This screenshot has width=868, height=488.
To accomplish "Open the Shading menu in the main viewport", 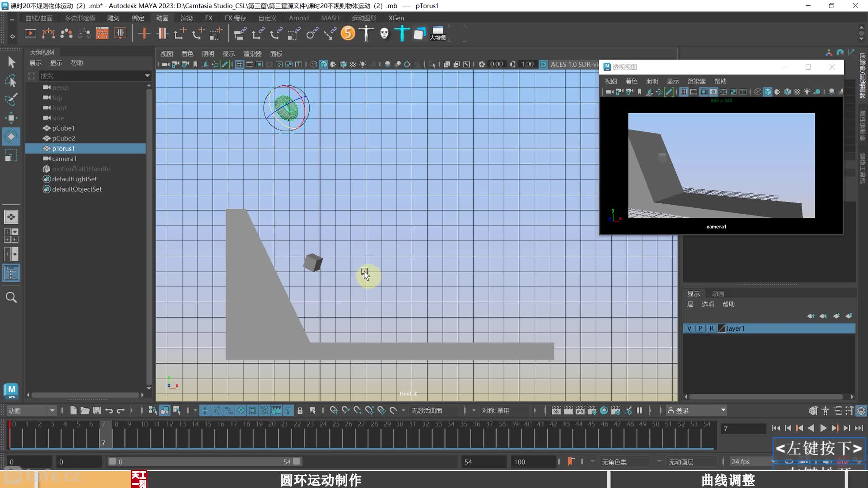I will click(187, 54).
